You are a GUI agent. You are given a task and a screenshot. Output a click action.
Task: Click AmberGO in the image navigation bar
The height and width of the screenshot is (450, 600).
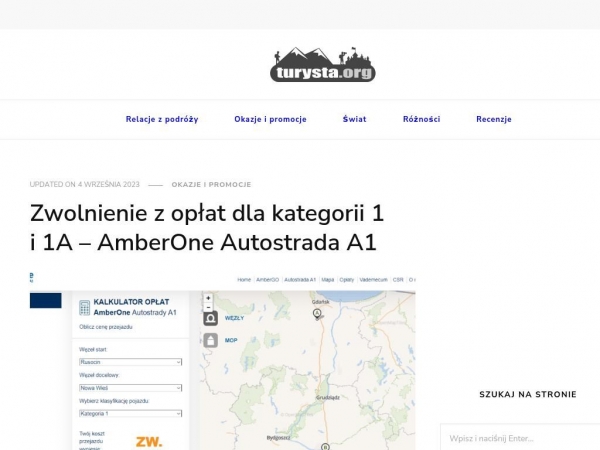(267, 280)
